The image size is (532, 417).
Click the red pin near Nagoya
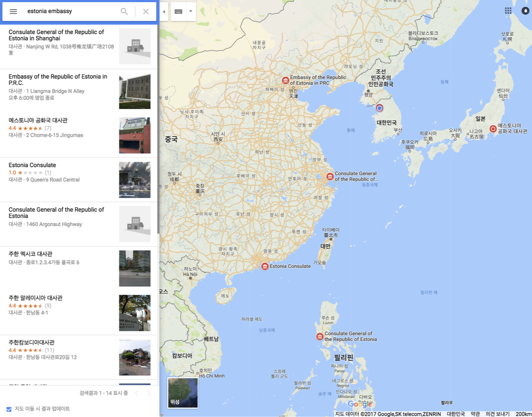tap(493, 128)
